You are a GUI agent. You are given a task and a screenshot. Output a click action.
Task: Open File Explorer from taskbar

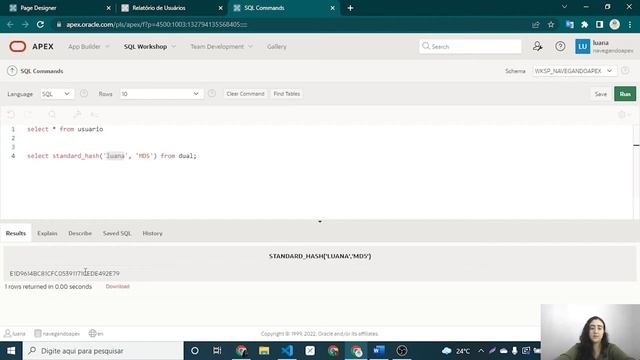pyautogui.click(x=264, y=351)
